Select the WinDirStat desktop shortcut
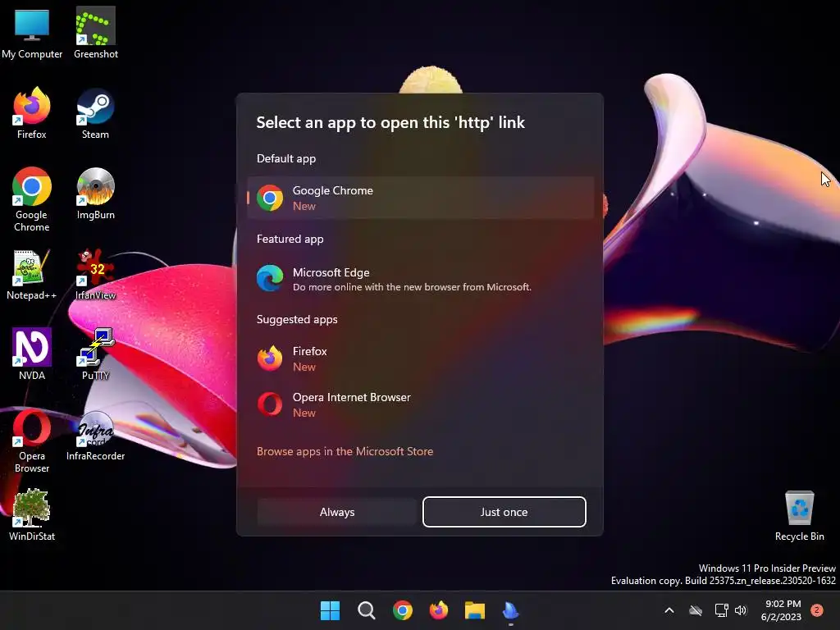Image resolution: width=840 pixels, height=630 pixels. [32, 515]
